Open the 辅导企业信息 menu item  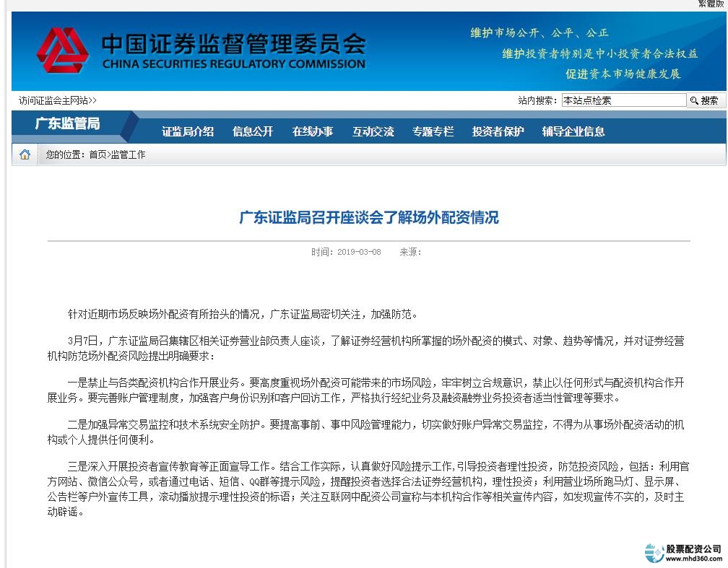[x=573, y=132]
